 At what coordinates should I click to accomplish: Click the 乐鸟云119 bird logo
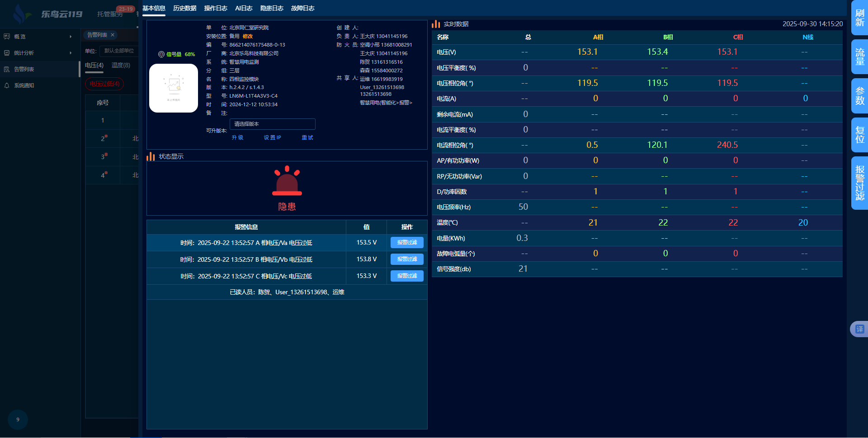click(20, 14)
